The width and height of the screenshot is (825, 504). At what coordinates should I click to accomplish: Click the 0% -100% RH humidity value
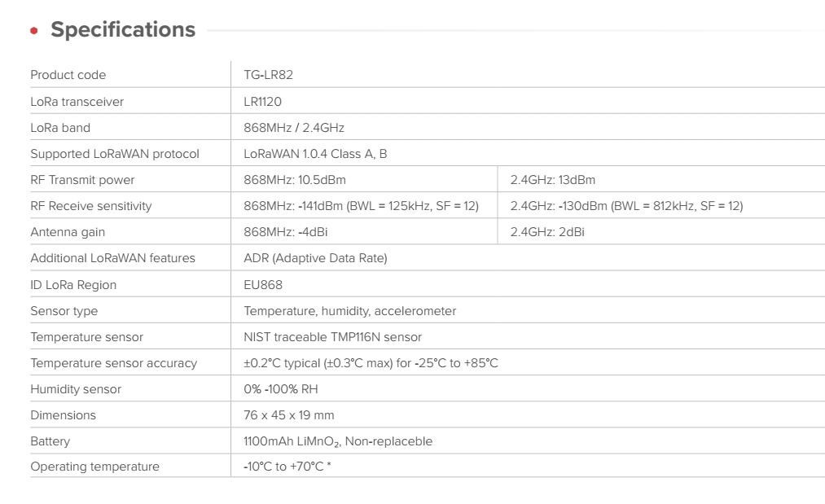pos(281,389)
